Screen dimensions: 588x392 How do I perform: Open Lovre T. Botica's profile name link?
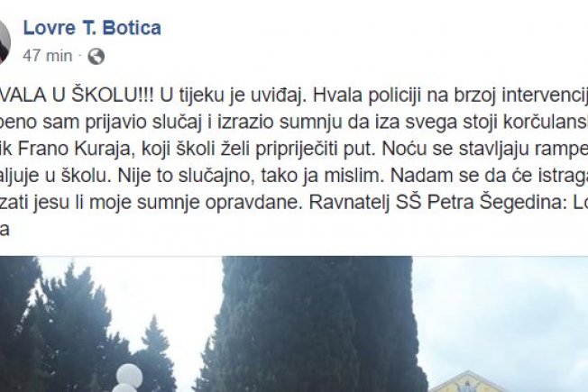(92, 28)
